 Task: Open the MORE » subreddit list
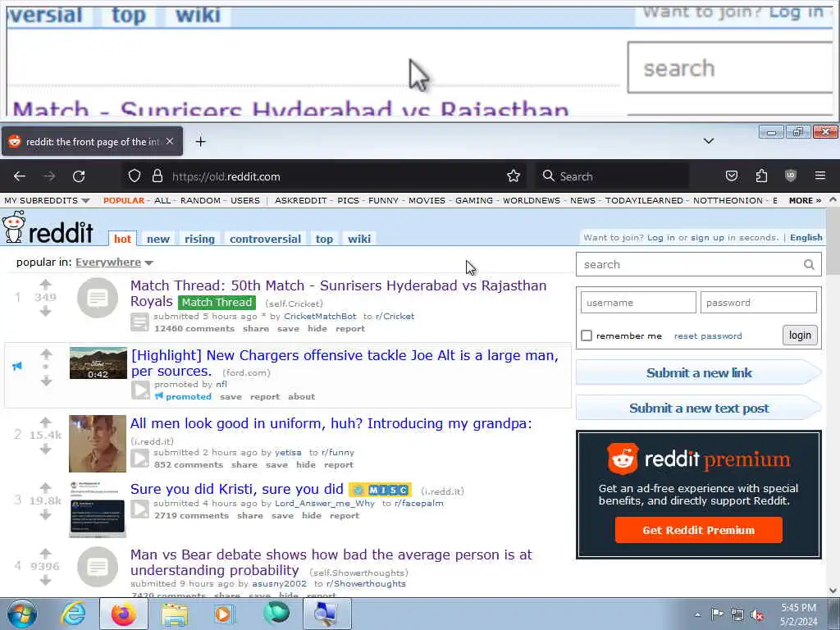click(805, 200)
